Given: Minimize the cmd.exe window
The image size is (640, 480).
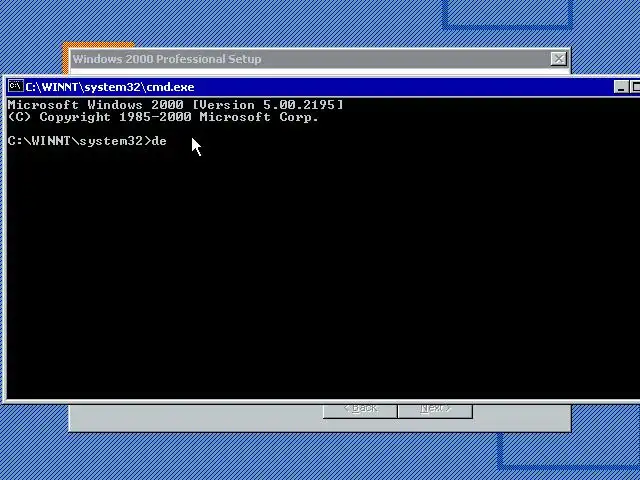Looking at the screenshot, I should pos(621,87).
